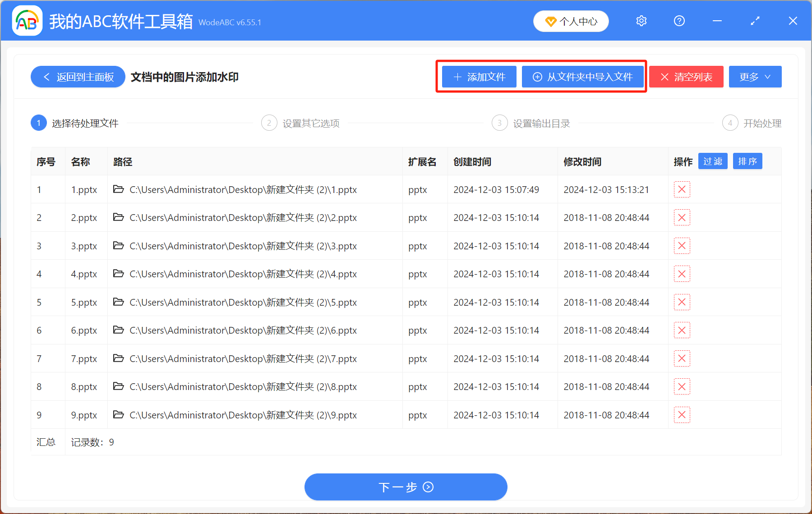Open the fullscreen expand control
This screenshot has height=514, width=812.
(755, 21)
